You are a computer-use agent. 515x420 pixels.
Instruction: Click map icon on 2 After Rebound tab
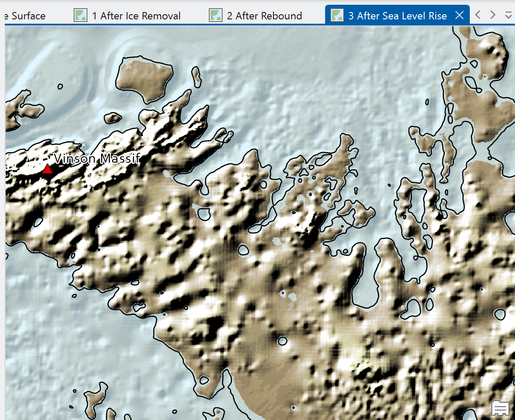pyautogui.click(x=216, y=15)
